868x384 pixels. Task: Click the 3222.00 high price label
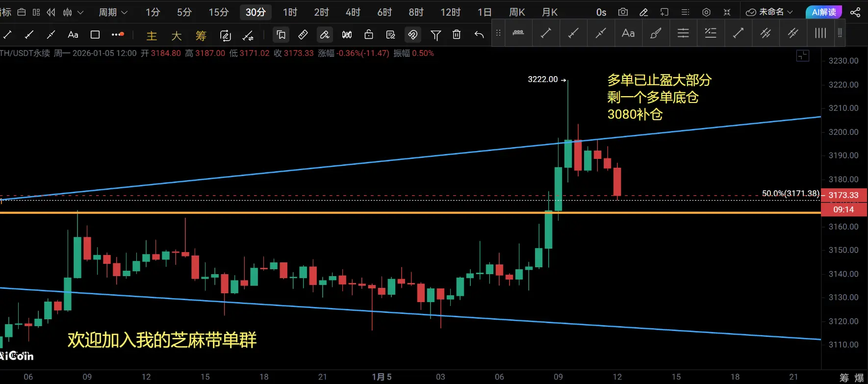pos(543,79)
